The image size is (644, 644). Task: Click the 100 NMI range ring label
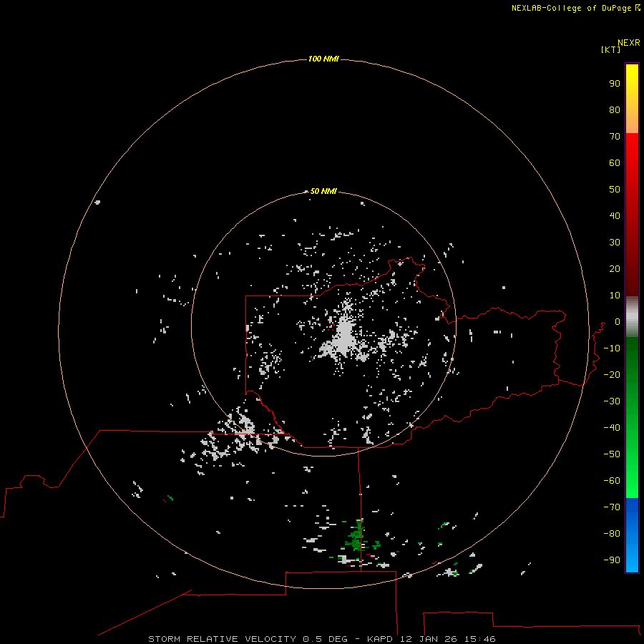click(x=323, y=59)
